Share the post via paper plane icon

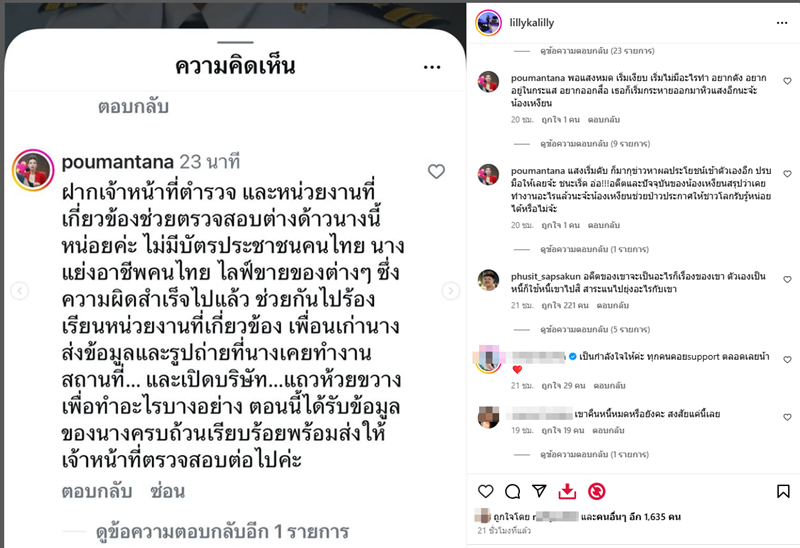(x=539, y=491)
